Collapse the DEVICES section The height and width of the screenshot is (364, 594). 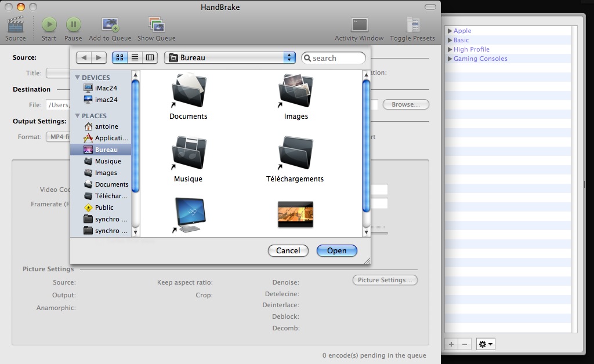point(77,78)
